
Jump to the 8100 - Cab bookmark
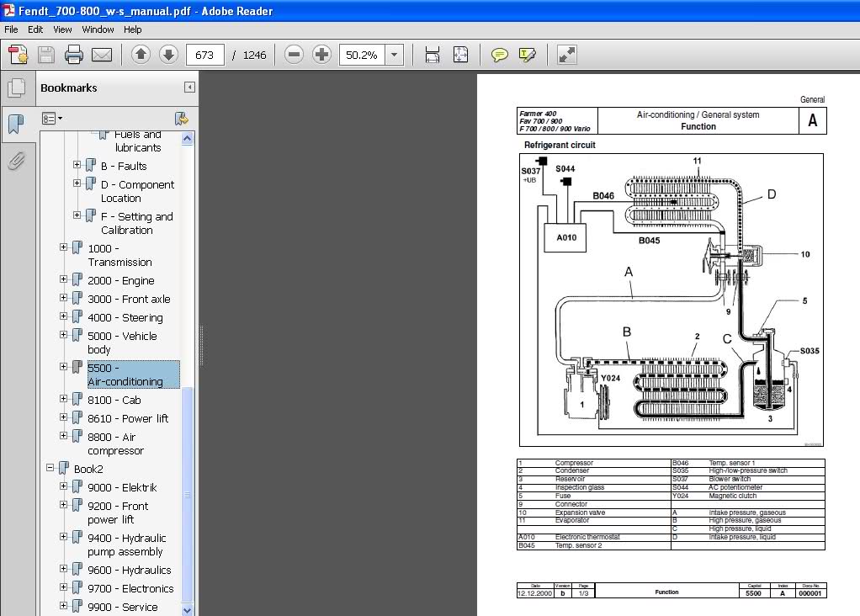click(x=114, y=400)
